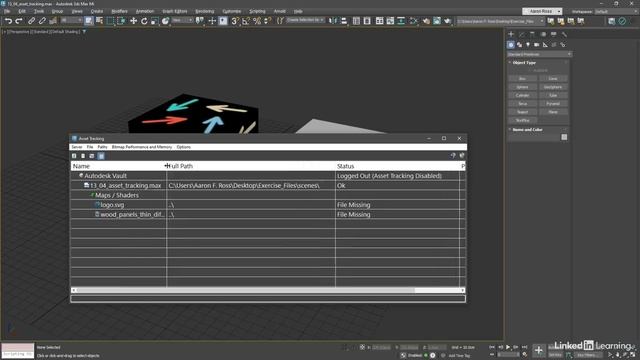Collapse the Name and Color rollout
Image resolution: width=640 pixels, height=360 pixels.
pos(527,129)
